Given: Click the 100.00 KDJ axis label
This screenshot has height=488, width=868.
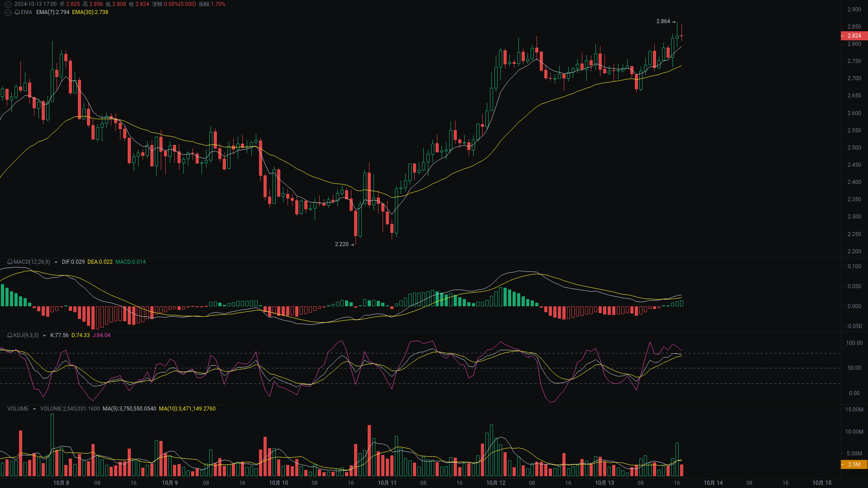Looking at the screenshot, I should pyautogui.click(x=854, y=343).
